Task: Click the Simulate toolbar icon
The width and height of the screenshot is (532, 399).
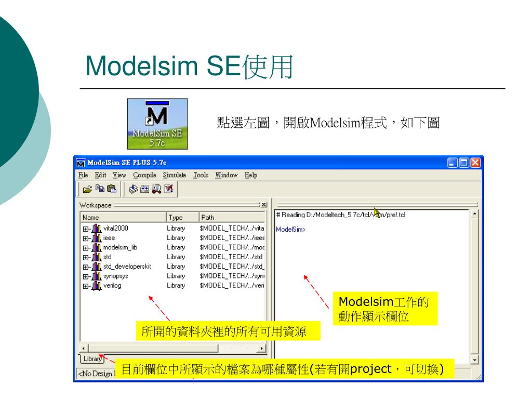Action: click(x=156, y=189)
